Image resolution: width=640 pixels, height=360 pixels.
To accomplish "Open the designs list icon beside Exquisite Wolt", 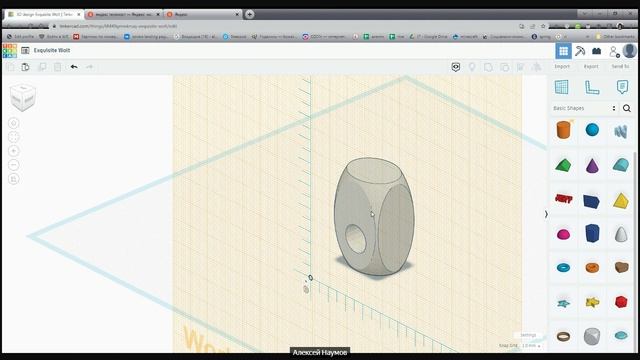I will [25, 50].
